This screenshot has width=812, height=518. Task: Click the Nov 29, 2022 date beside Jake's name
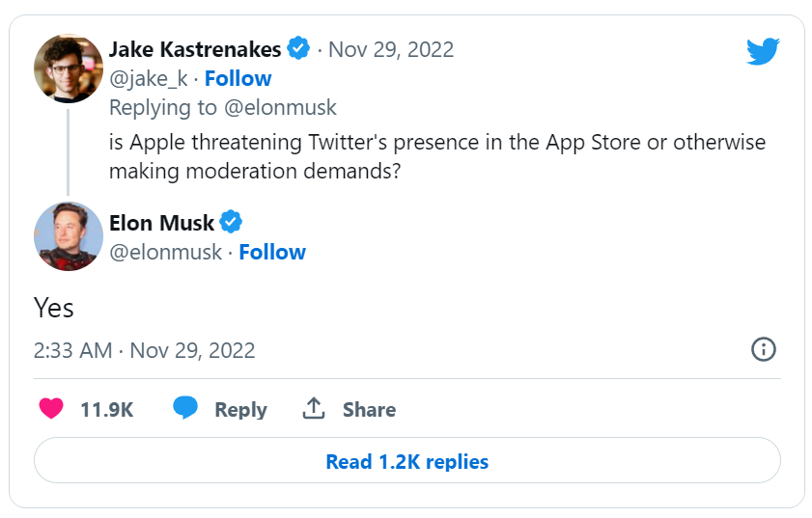(391, 49)
